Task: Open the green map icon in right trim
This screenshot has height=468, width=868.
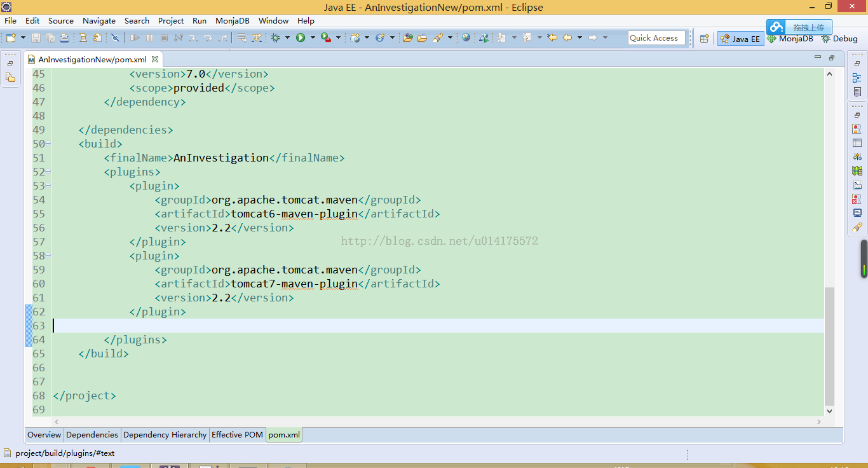Action: (857, 171)
